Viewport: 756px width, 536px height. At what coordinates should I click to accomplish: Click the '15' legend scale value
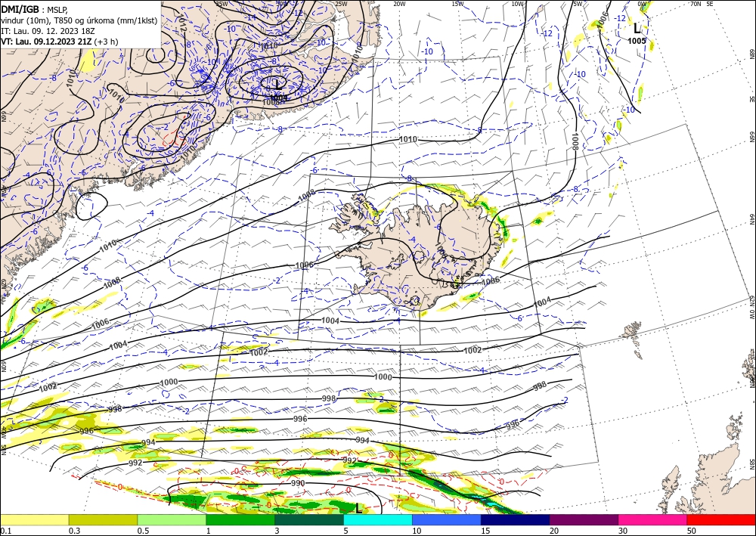[x=485, y=531]
